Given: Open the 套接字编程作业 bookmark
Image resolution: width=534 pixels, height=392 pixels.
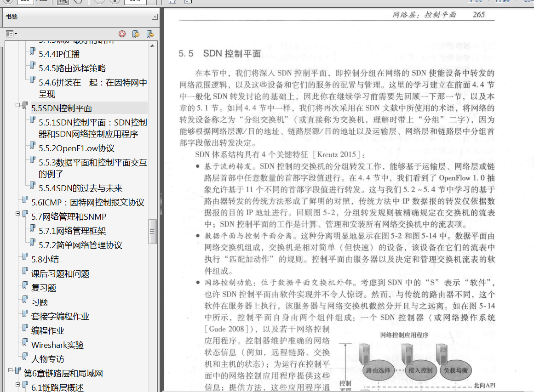Looking at the screenshot, I should (x=60, y=317).
